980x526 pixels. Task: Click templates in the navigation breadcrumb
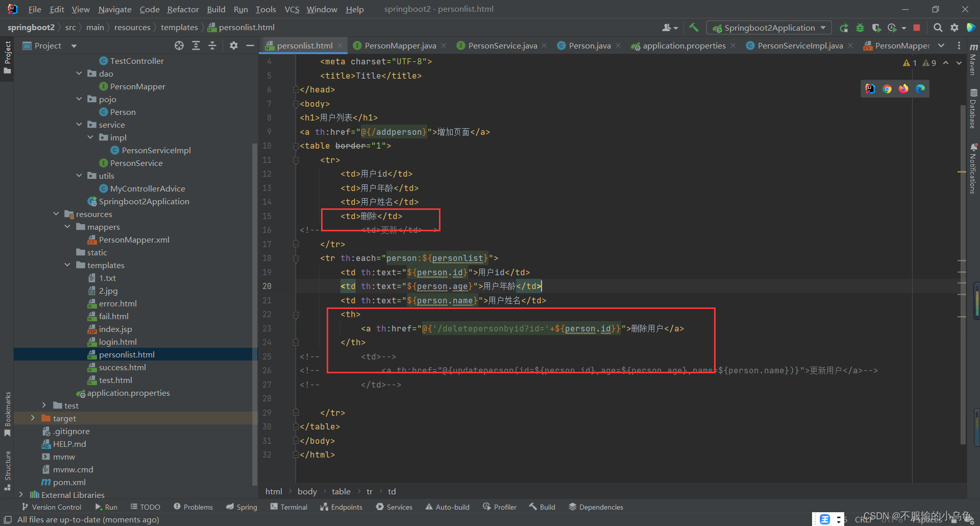pyautogui.click(x=179, y=28)
